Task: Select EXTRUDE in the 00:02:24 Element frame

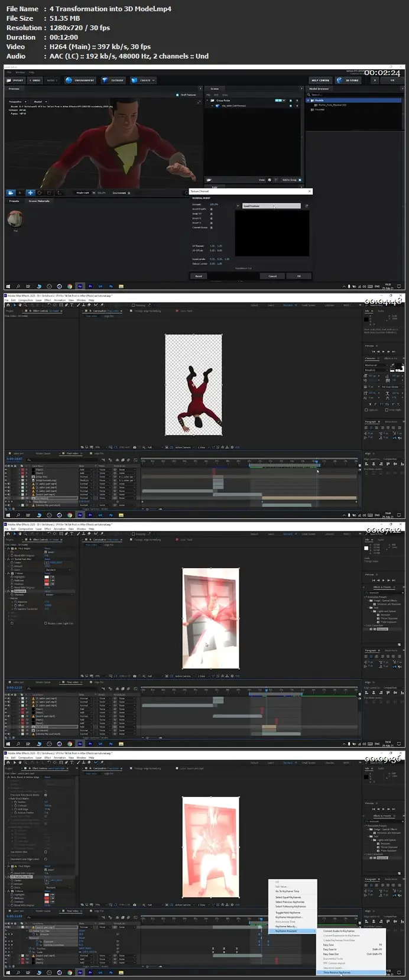Action: (x=113, y=80)
